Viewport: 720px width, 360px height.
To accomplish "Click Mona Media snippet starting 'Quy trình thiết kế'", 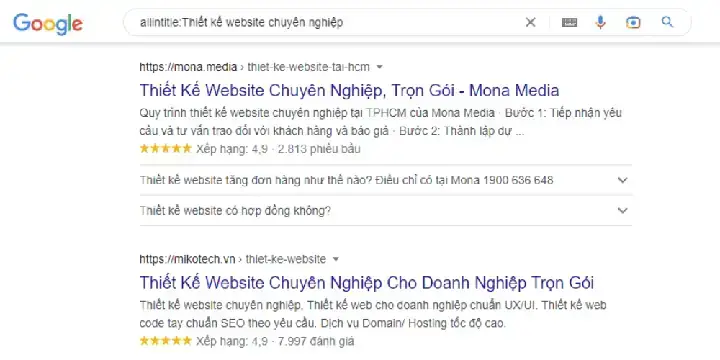I will coord(381,122).
